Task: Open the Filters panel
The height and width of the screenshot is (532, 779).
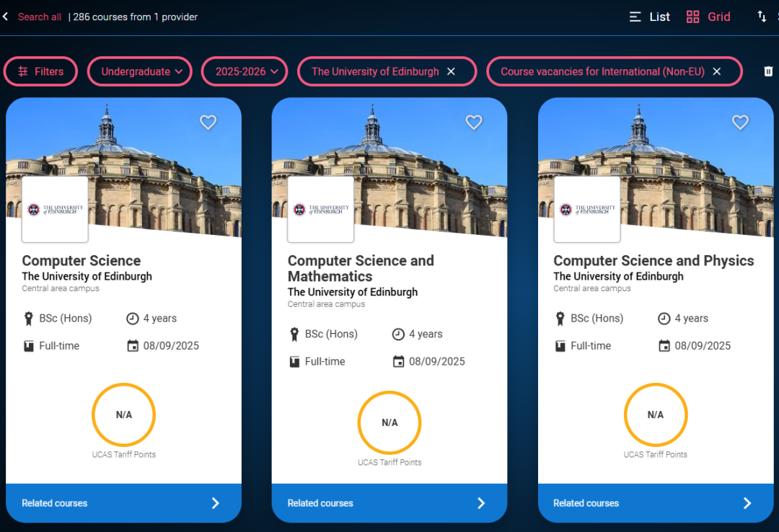Action: point(40,71)
